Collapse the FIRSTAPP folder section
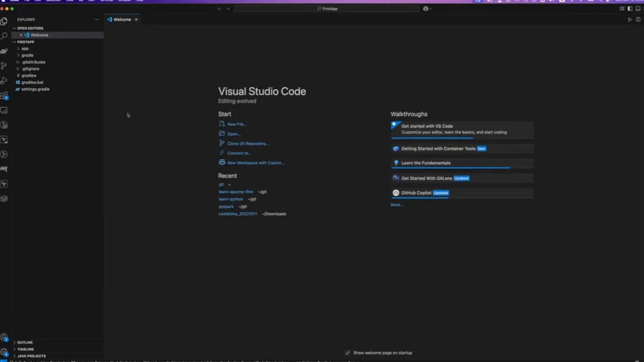Screen dimensions: 644x362 14,42
